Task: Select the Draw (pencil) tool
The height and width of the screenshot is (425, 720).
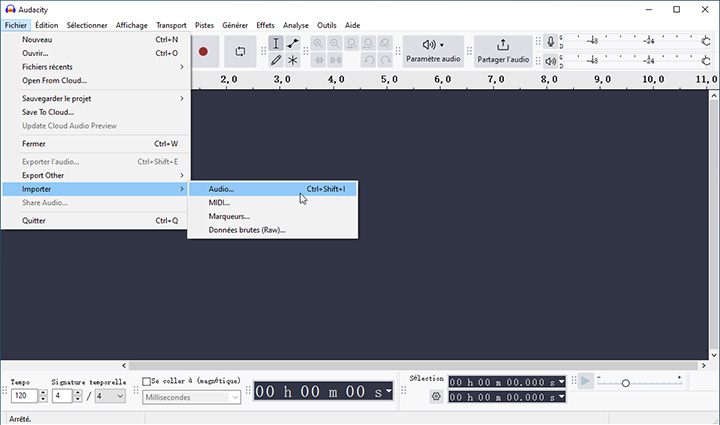Action: coord(276,60)
